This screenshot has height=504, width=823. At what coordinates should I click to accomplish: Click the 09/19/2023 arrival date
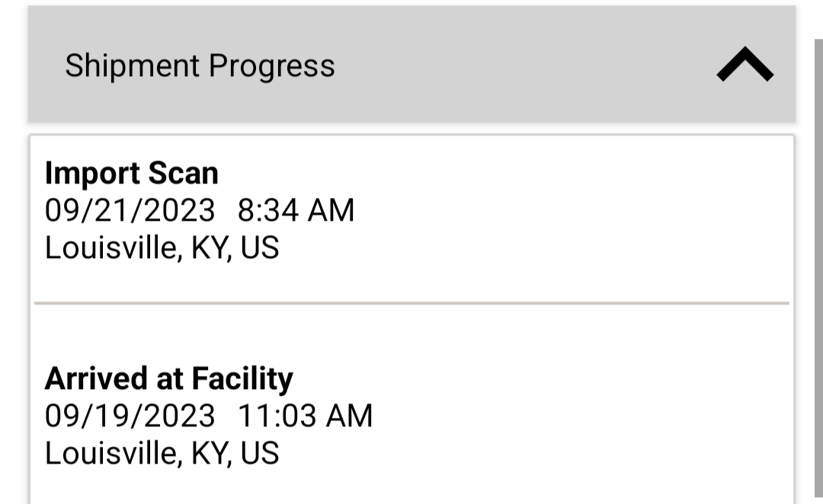point(130,416)
